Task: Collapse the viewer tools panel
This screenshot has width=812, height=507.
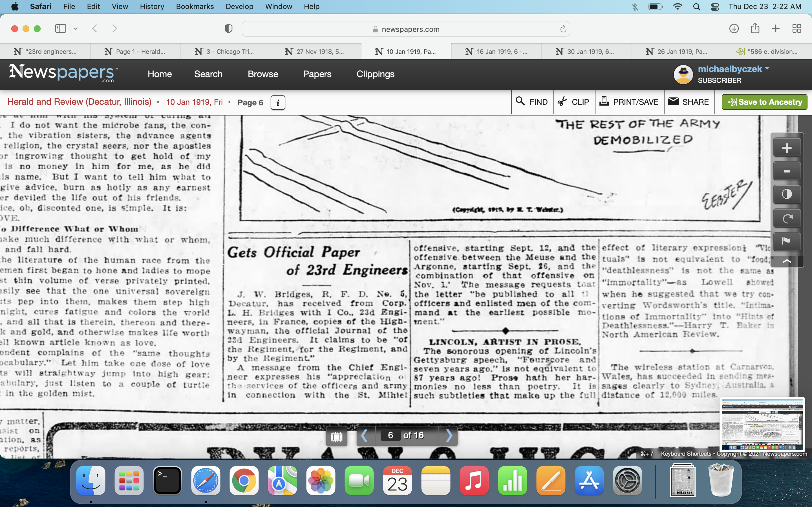Action: coord(787,261)
